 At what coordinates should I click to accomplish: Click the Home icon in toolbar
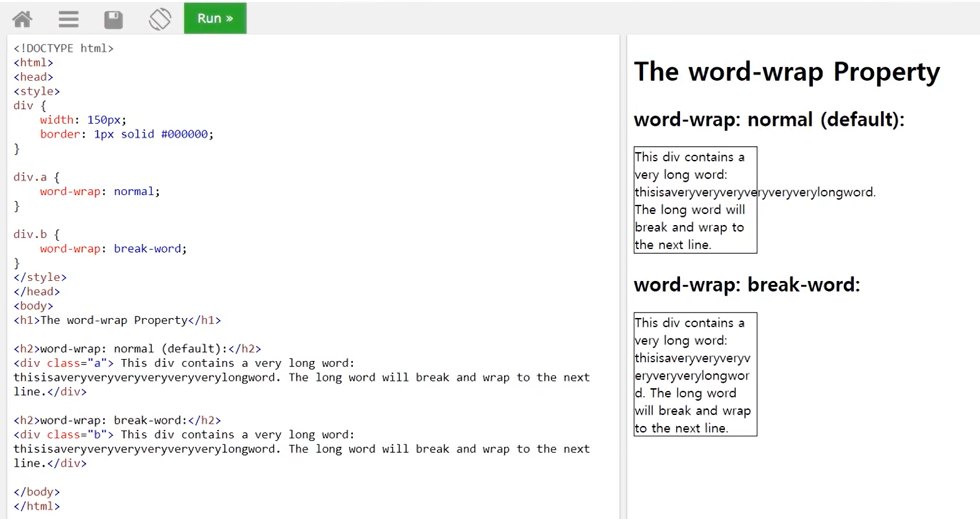pyautogui.click(x=22, y=19)
